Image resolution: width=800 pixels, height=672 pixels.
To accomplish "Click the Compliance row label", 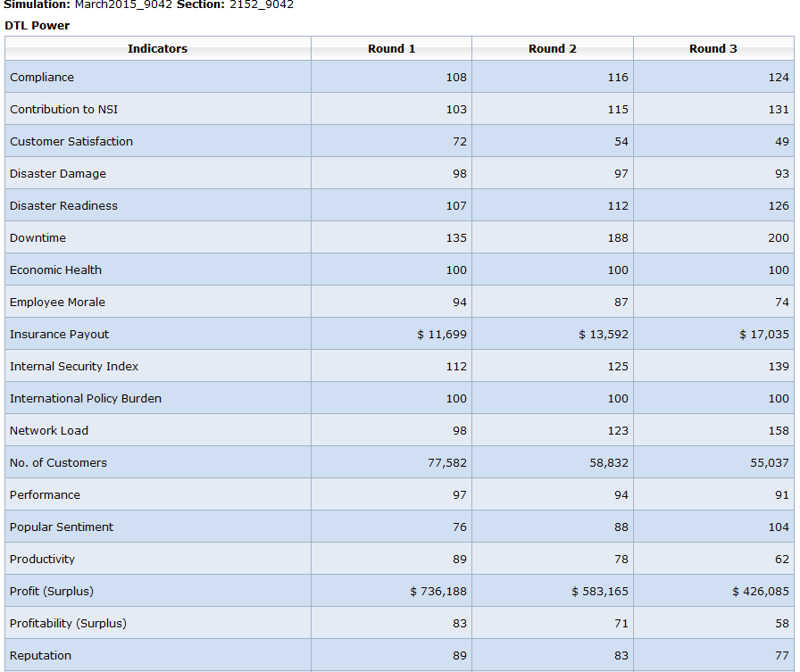I will coord(42,78).
